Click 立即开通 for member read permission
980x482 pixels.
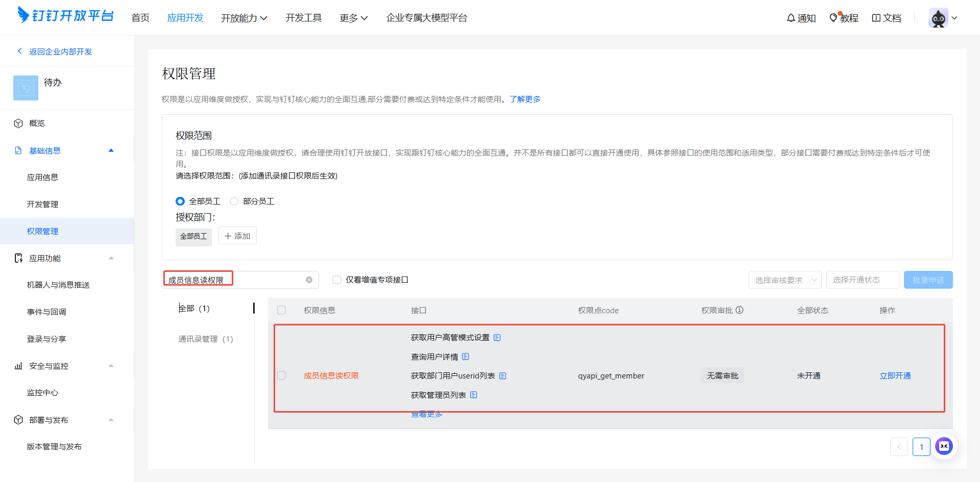coord(895,375)
